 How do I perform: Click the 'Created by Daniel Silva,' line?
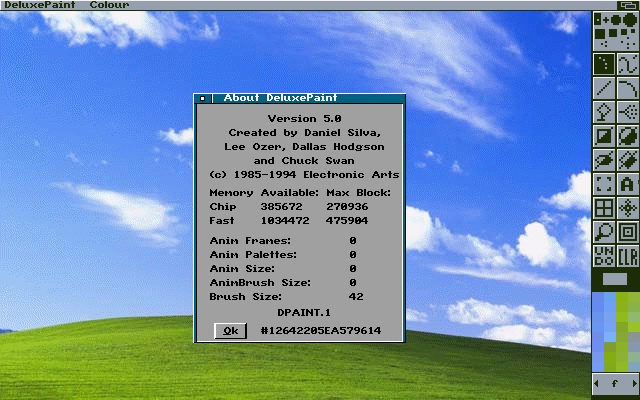pos(304,133)
